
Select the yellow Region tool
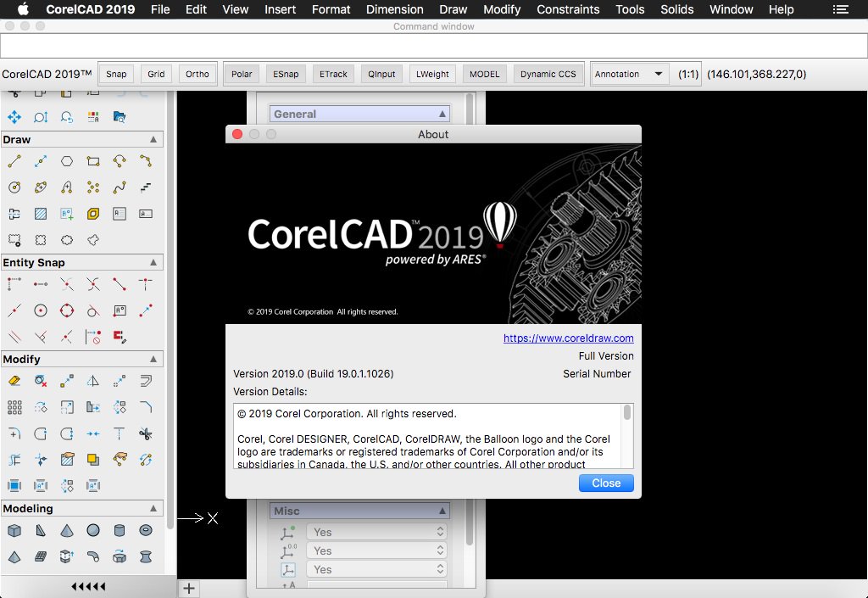pyautogui.click(x=93, y=214)
